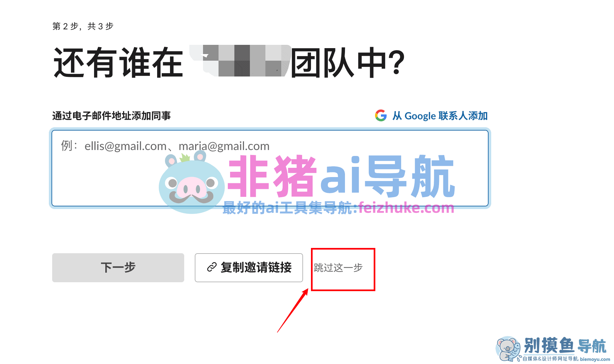Click the 下一步 button
The width and height of the screenshot is (614, 364).
pyautogui.click(x=118, y=267)
